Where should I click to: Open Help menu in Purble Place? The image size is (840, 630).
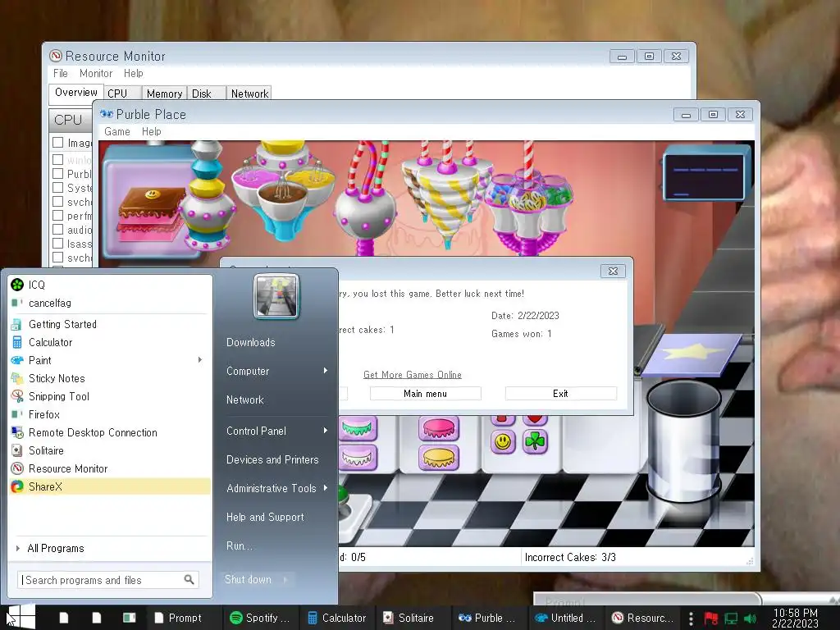[x=152, y=132]
